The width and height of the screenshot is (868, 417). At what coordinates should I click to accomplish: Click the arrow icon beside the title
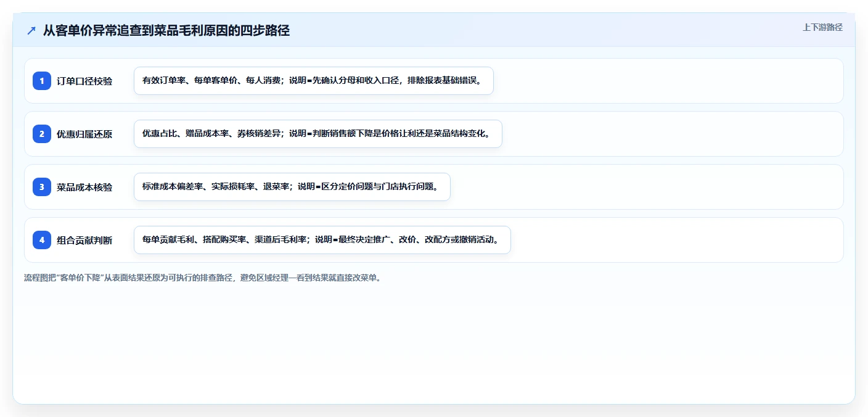pos(31,30)
